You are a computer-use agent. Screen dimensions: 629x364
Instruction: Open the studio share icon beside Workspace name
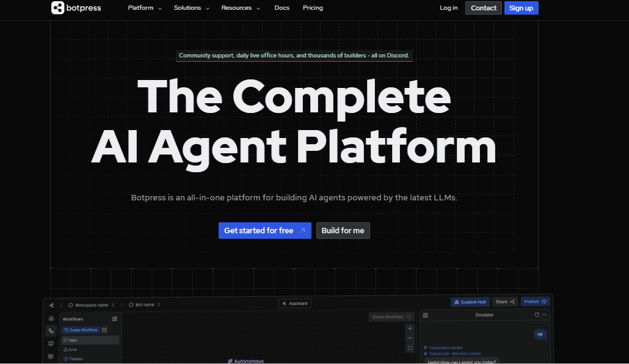pos(51,305)
